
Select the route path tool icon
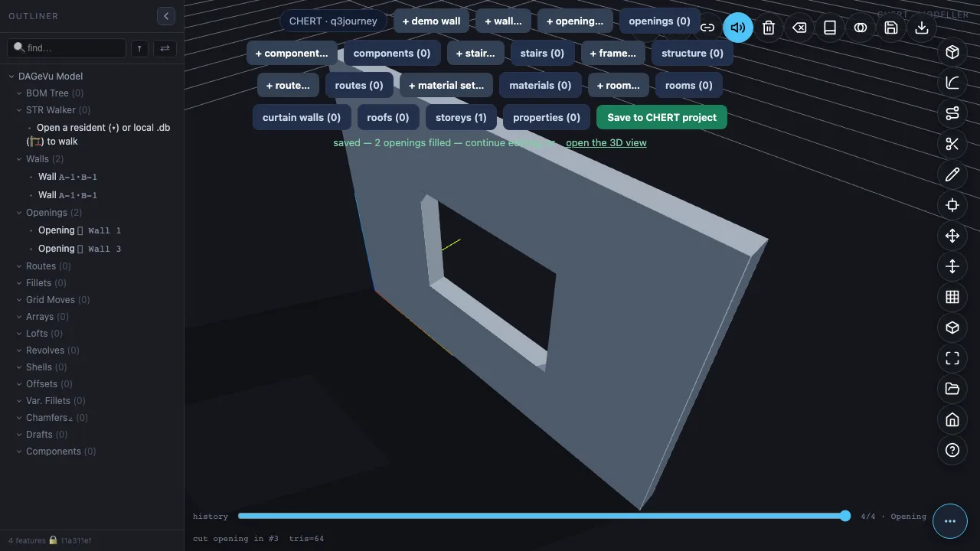[x=952, y=113]
